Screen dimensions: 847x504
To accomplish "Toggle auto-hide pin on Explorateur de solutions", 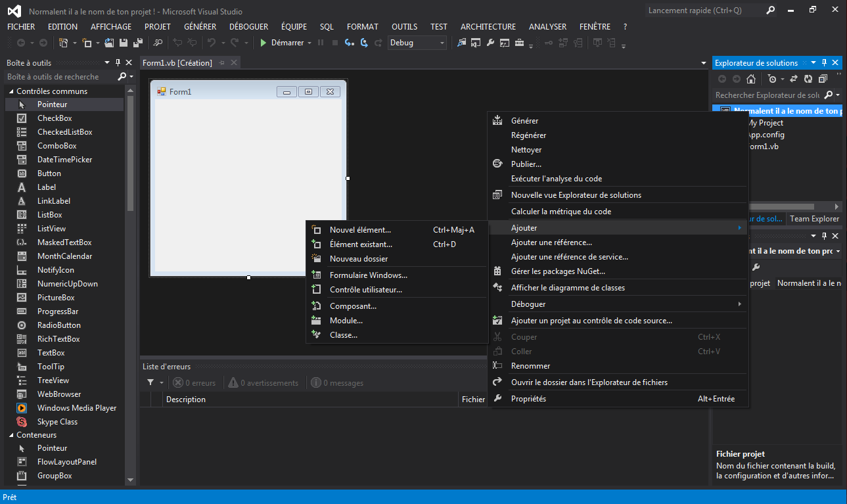I will pyautogui.click(x=824, y=63).
